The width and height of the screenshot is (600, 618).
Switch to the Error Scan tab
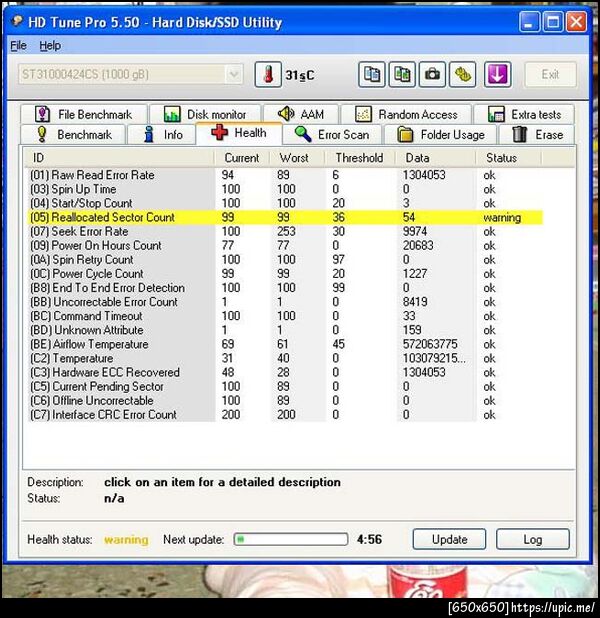(x=332, y=135)
